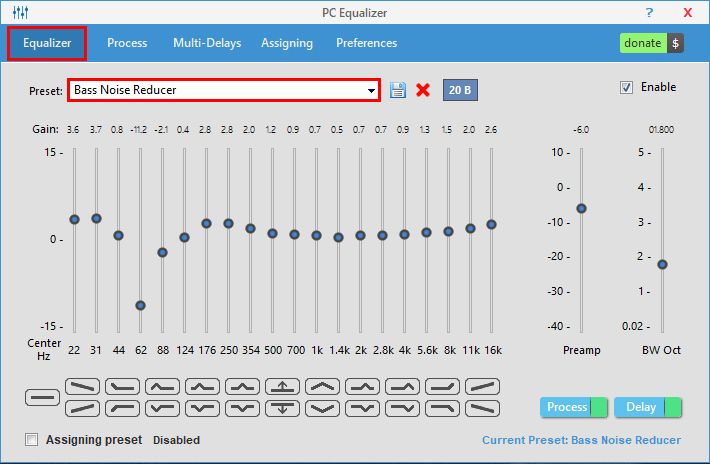The height and width of the screenshot is (464, 710).
Task: Click the BW Oct slider handle
Action: click(662, 264)
